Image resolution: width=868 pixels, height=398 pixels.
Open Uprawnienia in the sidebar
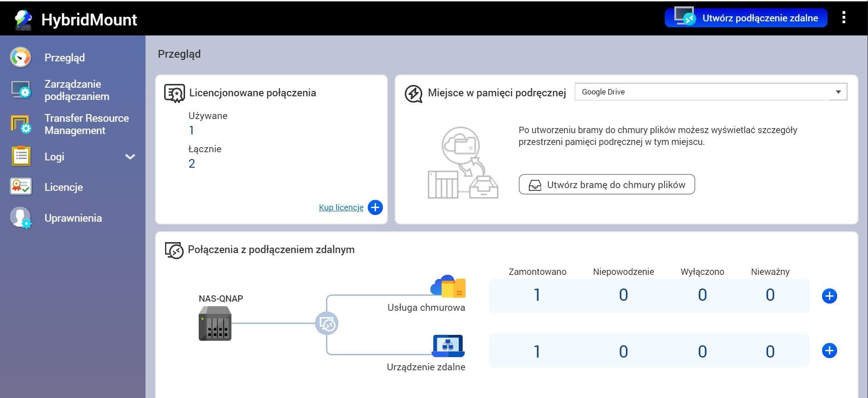pyautogui.click(x=73, y=218)
